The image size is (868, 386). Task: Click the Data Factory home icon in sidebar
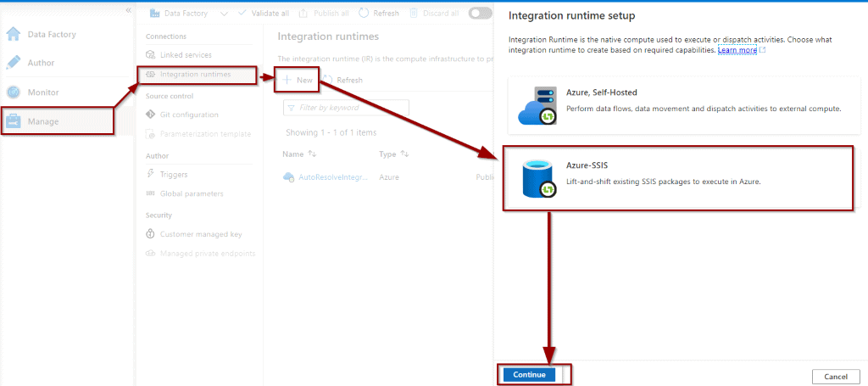point(14,34)
